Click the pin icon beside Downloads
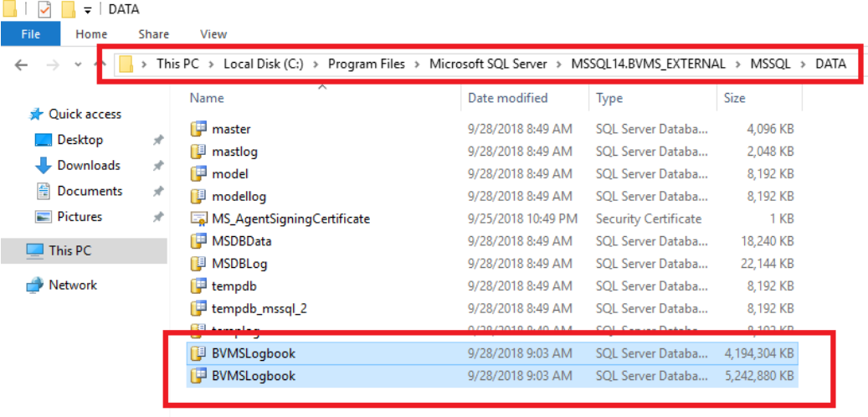Image resolution: width=868 pixels, height=417 pixels. 157,166
